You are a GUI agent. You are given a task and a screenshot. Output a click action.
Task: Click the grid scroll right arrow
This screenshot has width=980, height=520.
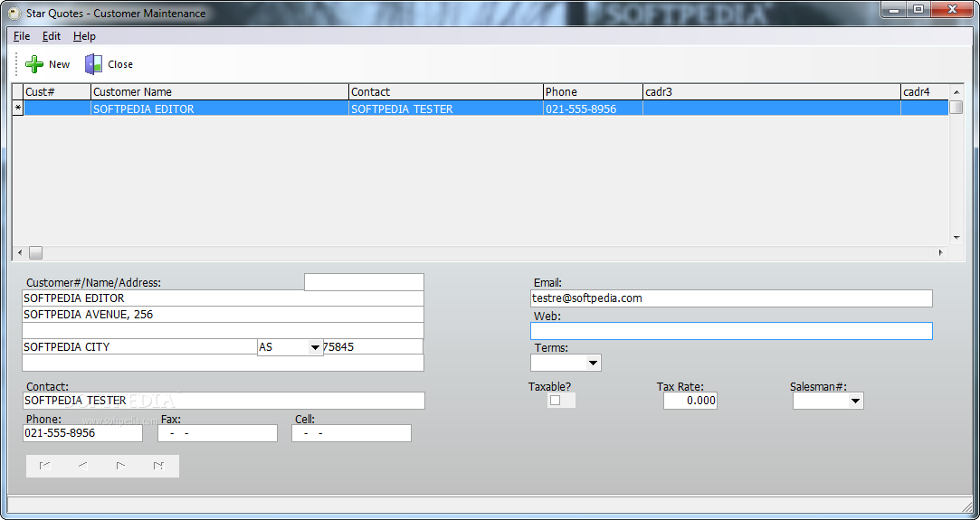pos(940,253)
